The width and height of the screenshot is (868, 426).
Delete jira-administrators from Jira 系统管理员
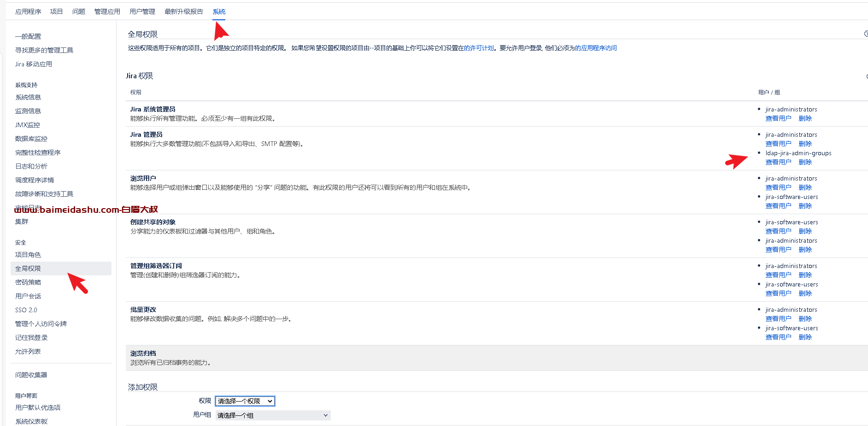coord(805,118)
